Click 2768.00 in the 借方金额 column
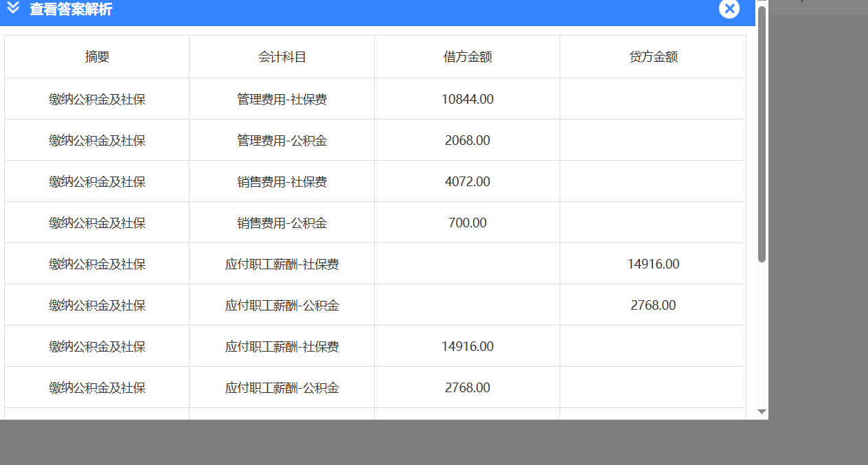This screenshot has height=465, width=868. pos(468,388)
